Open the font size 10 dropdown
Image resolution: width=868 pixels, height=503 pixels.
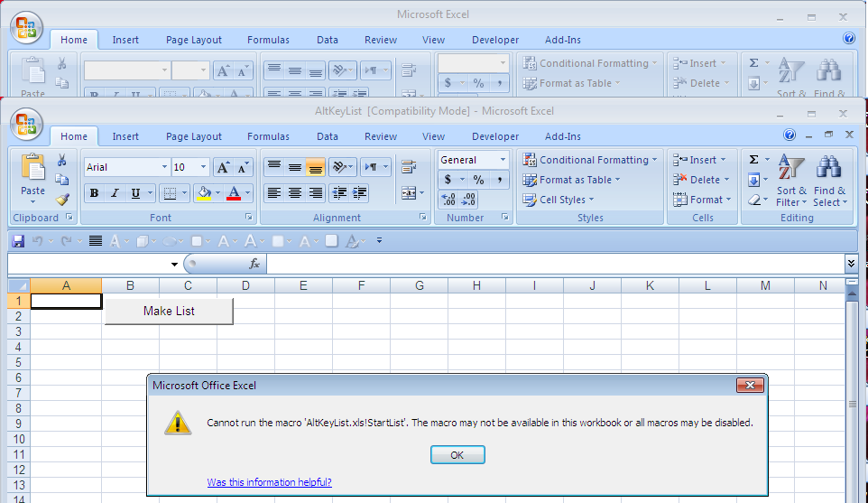[203, 167]
